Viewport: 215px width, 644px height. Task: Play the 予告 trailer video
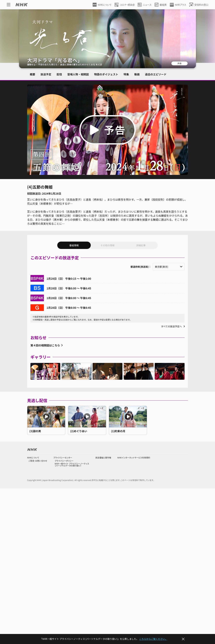click(x=107, y=130)
